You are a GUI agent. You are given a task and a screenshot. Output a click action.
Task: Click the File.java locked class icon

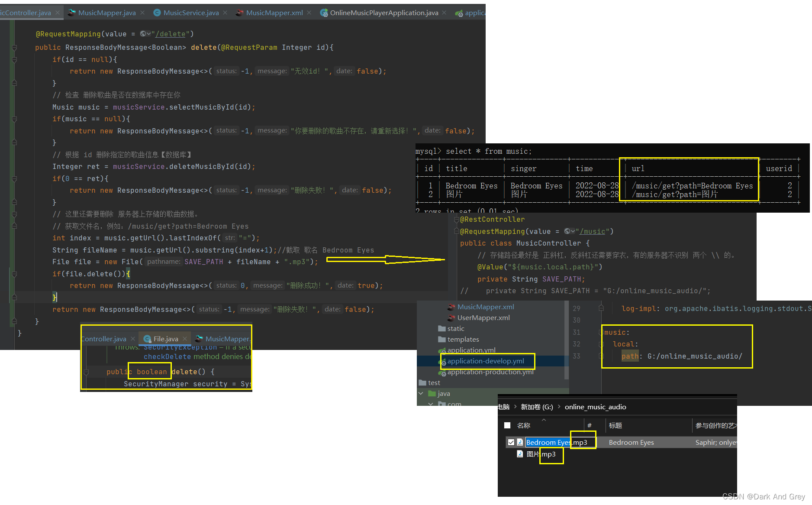148,339
